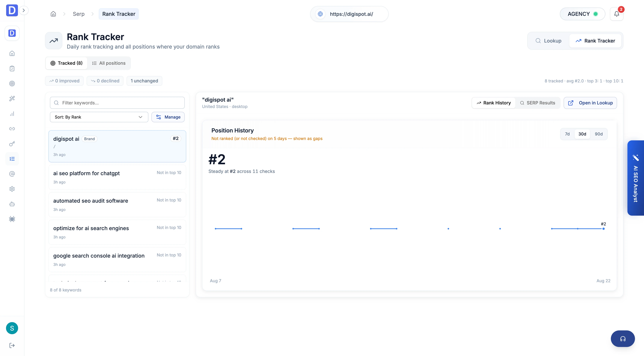Image resolution: width=644 pixels, height=356 pixels.
Task: Open the AI SEO Analyst side panel
Action: tap(636, 178)
